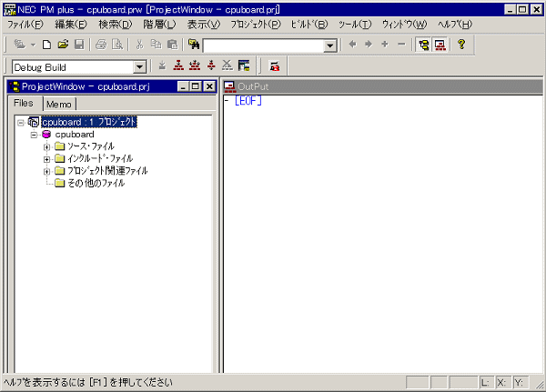Viewport: 546px width, 392px height.
Task: Open the ファイル(F) menu
Action: (25, 25)
